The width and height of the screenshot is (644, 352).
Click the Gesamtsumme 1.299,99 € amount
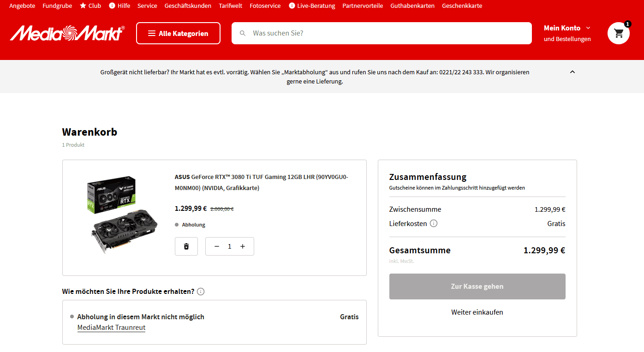click(544, 251)
